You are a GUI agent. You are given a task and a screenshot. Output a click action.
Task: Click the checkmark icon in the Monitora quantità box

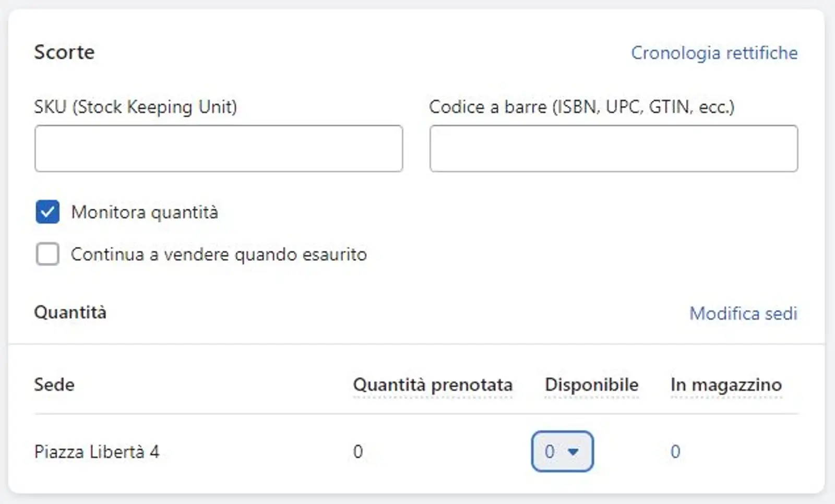point(47,212)
